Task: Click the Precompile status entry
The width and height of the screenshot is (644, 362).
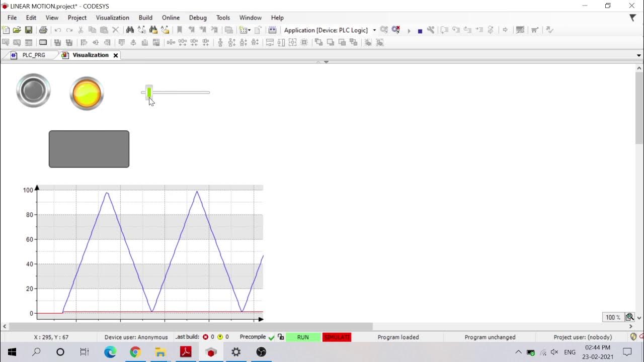Action: (x=257, y=337)
